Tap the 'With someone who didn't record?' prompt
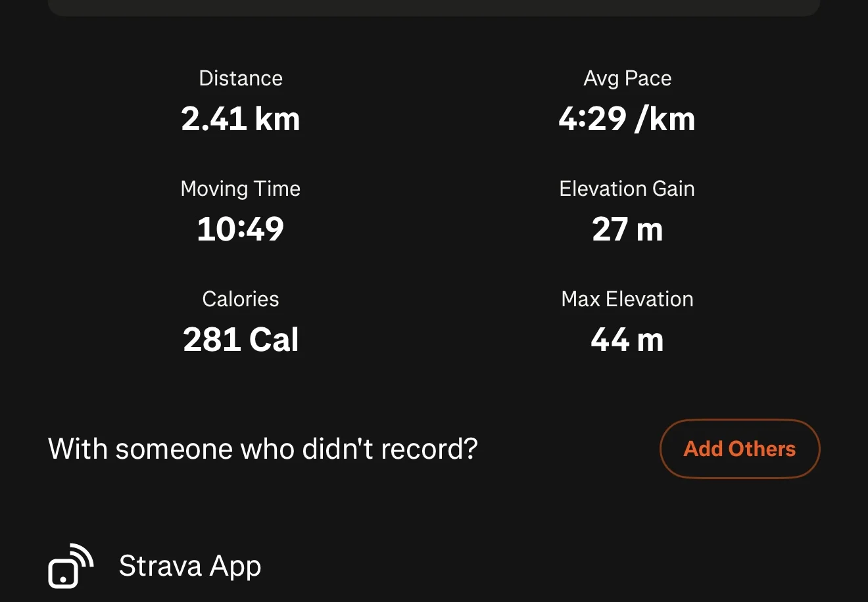The height and width of the screenshot is (602, 868). [262, 449]
